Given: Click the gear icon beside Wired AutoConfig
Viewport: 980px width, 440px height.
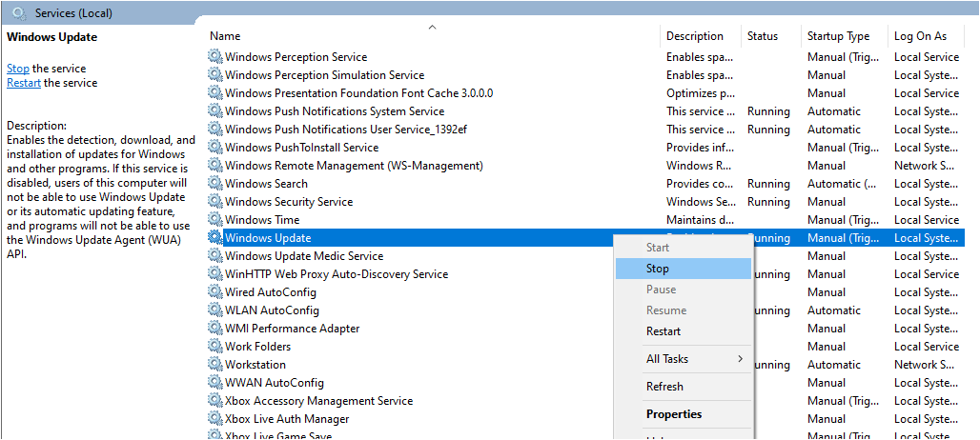Looking at the screenshot, I should coord(215,292).
